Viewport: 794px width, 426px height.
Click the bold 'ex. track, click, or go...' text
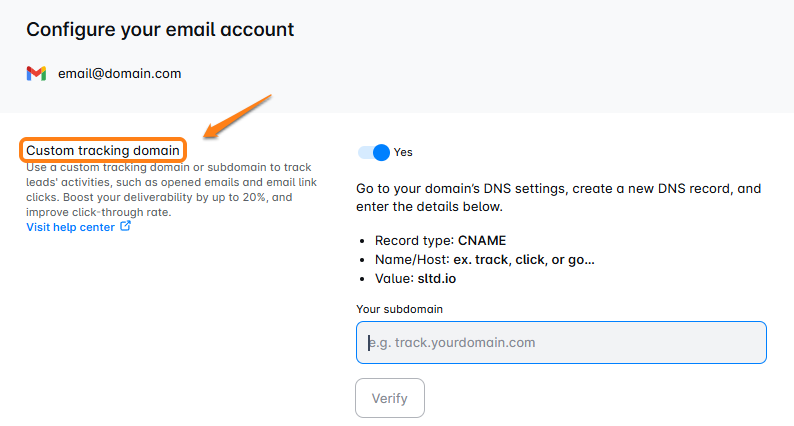click(524, 260)
